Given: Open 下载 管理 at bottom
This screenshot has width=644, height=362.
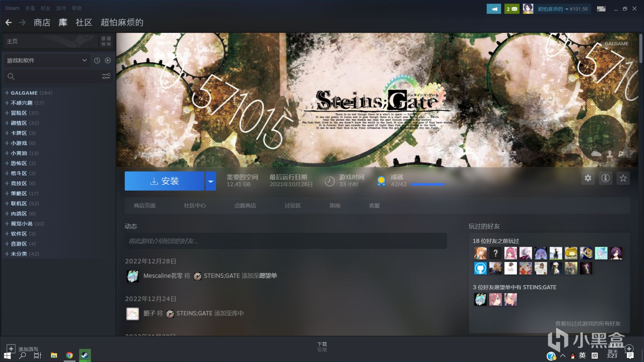Looking at the screenshot, I should point(322,347).
